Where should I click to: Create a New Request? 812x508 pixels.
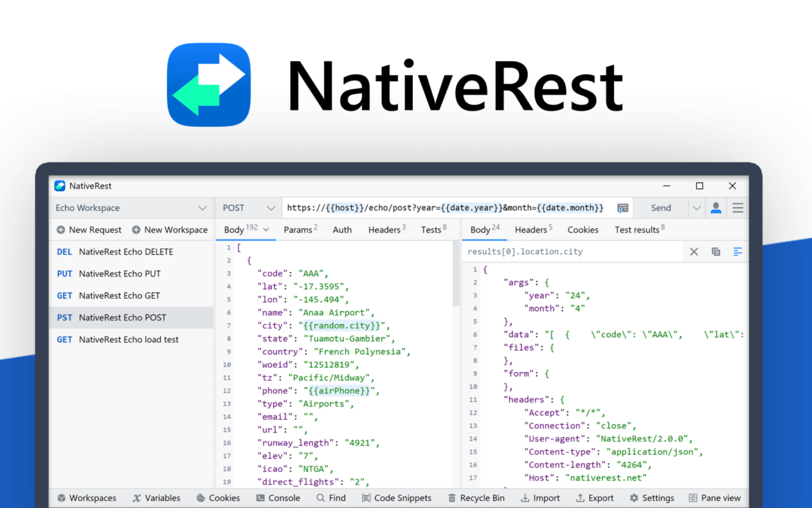click(89, 230)
